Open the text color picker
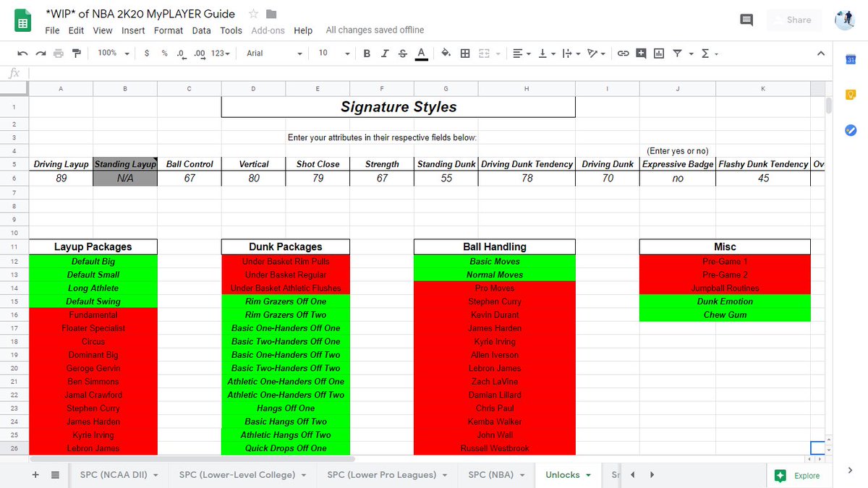Image resolution: width=868 pixels, height=488 pixels. click(x=421, y=53)
